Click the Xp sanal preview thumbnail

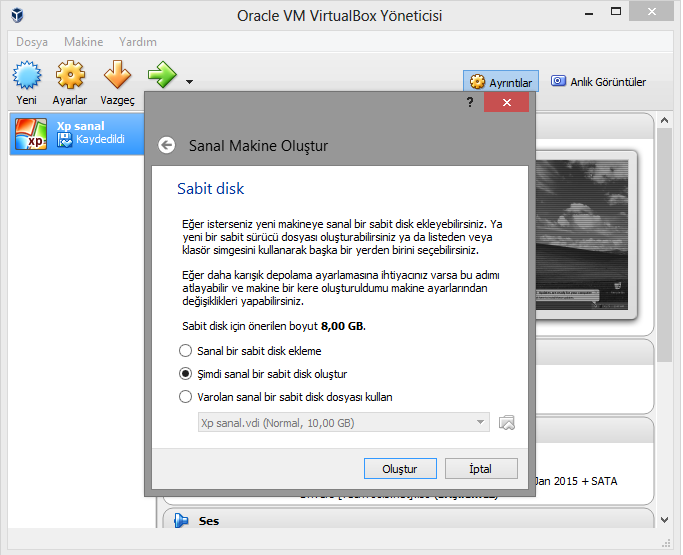tap(582, 235)
